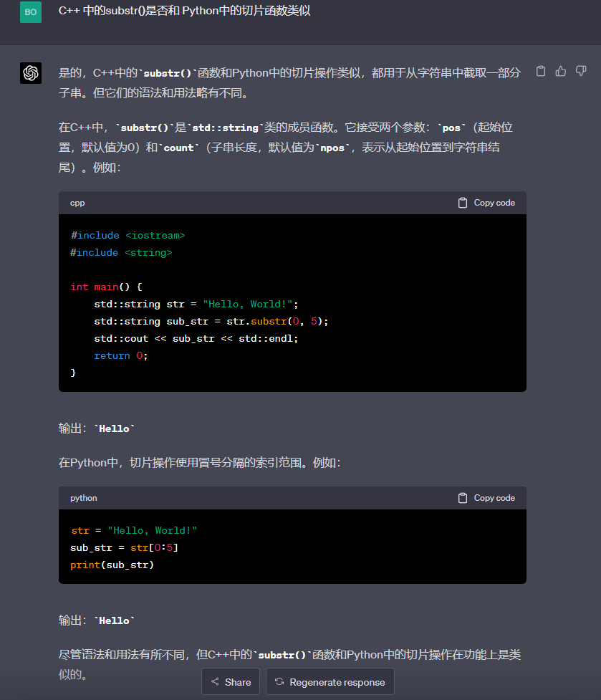Screen dimensions: 601x700
Task: Copy code from the python block
Action: pyautogui.click(x=486, y=498)
